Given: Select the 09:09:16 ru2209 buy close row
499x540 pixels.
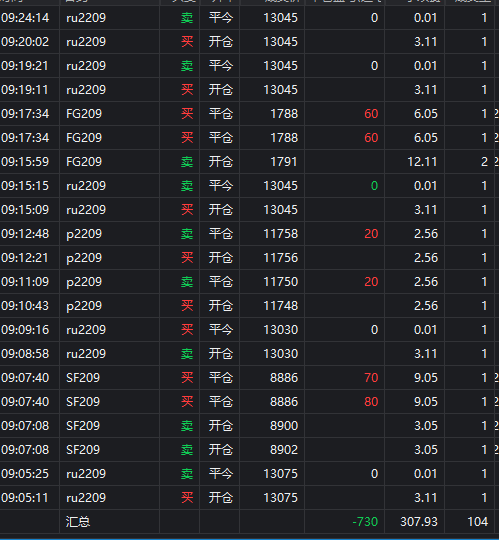Looking at the screenshot, I should click(249, 330).
